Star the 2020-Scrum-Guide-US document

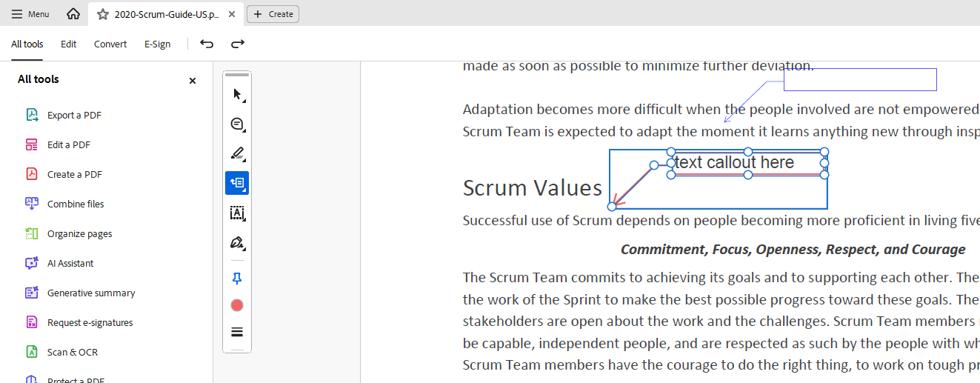(x=103, y=14)
